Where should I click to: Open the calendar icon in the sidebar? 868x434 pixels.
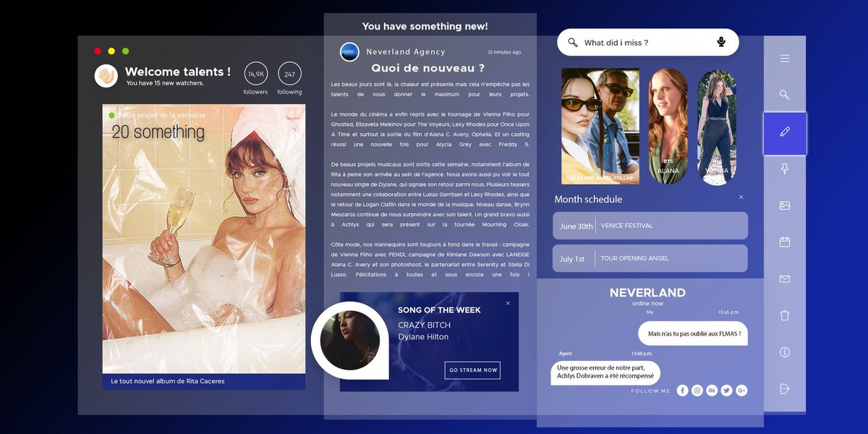tap(785, 241)
